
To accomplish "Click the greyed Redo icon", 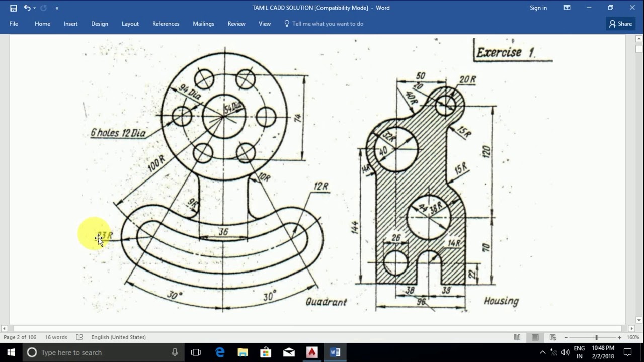I will pos(43,8).
